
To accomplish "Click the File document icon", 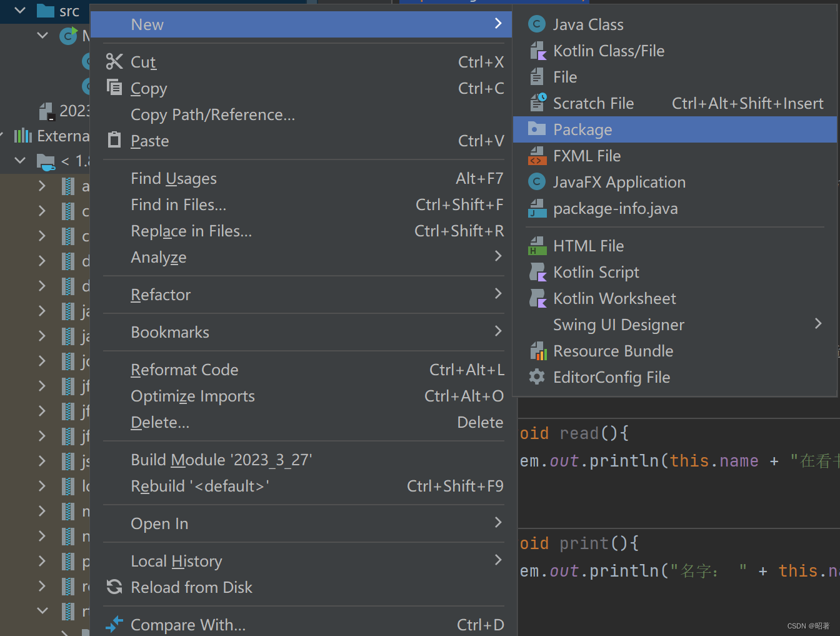I will (x=537, y=77).
